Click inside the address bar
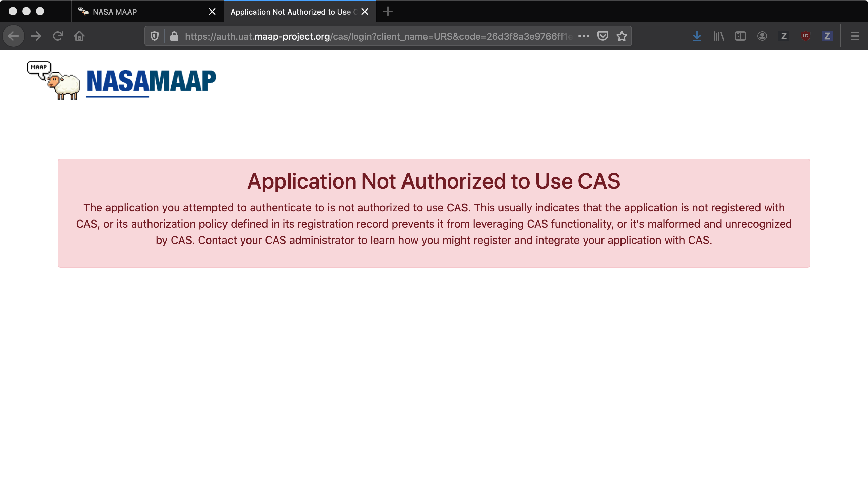The width and height of the screenshot is (868, 481). [x=373, y=36]
